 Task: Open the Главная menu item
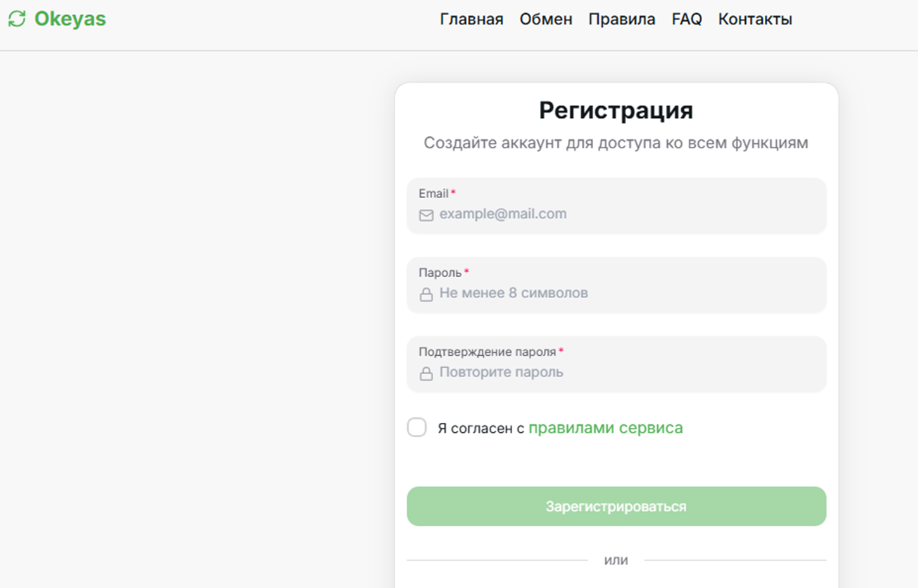(x=472, y=19)
